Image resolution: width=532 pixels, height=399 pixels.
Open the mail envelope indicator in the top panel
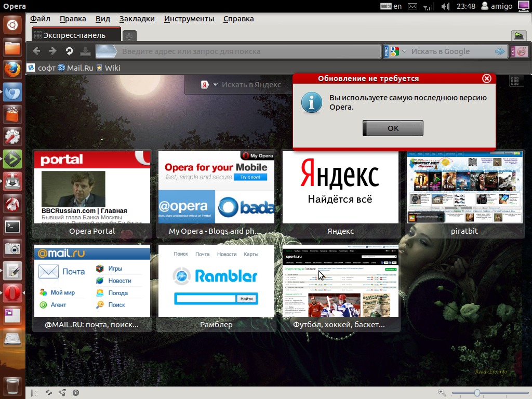tap(413, 6)
